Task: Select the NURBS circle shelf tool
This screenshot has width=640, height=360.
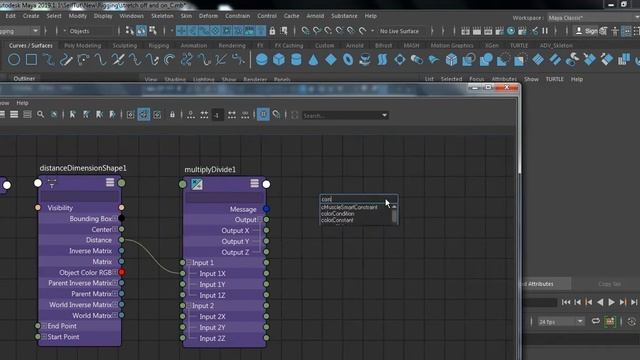Action: coord(14,60)
